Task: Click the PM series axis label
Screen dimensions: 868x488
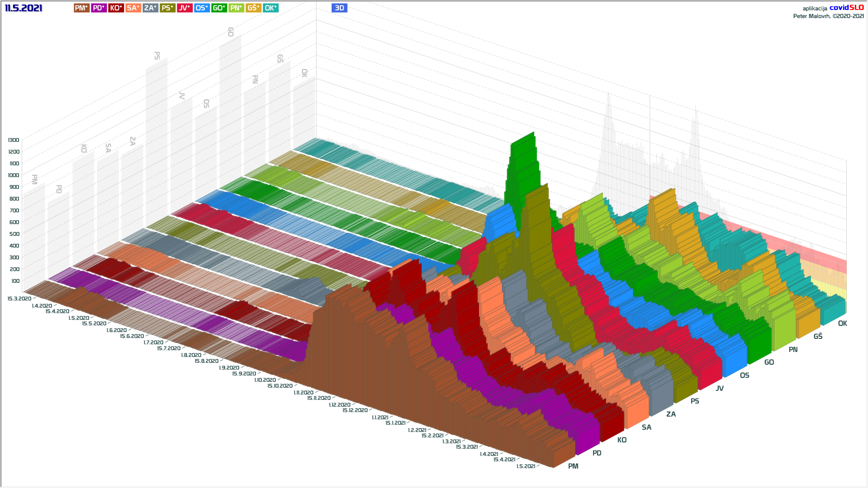Action: (573, 466)
